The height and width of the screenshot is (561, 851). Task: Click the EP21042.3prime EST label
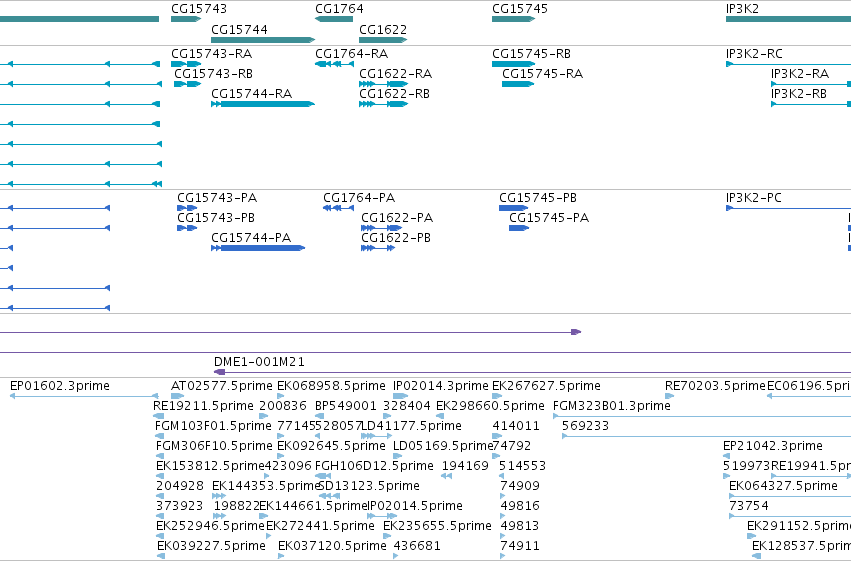click(773, 446)
